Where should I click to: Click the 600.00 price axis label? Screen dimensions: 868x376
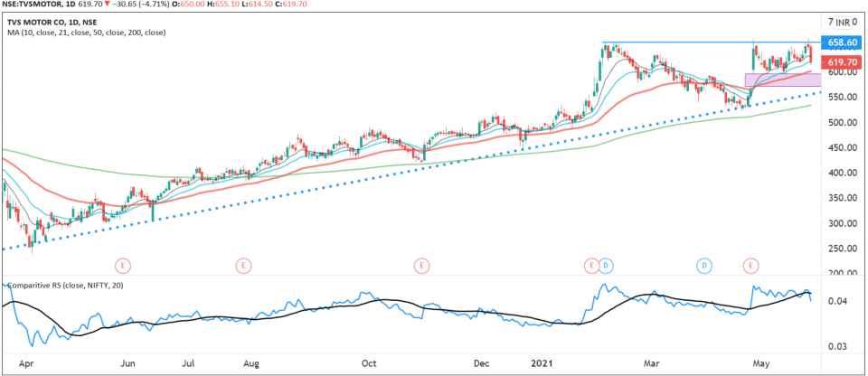click(843, 72)
